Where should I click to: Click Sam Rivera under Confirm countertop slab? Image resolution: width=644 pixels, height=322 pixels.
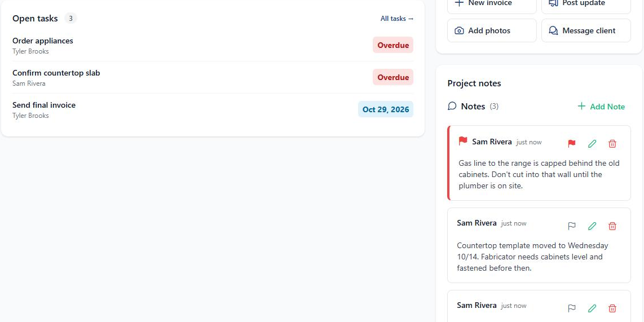[29, 83]
